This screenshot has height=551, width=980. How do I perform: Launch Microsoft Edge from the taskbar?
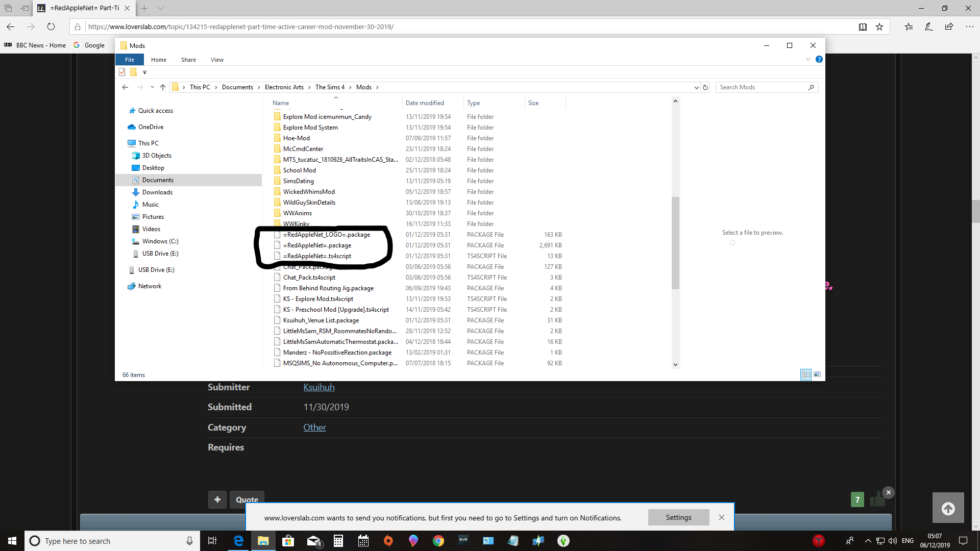click(x=238, y=541)
